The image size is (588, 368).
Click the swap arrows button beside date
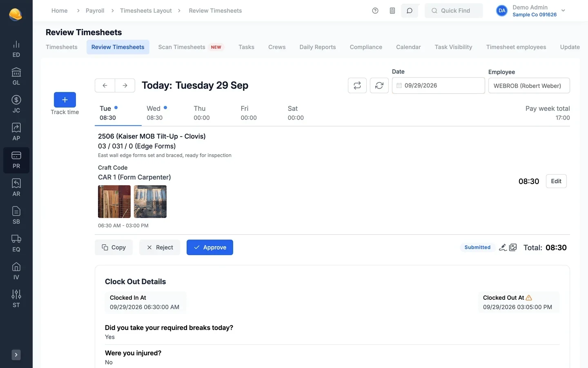357,85
